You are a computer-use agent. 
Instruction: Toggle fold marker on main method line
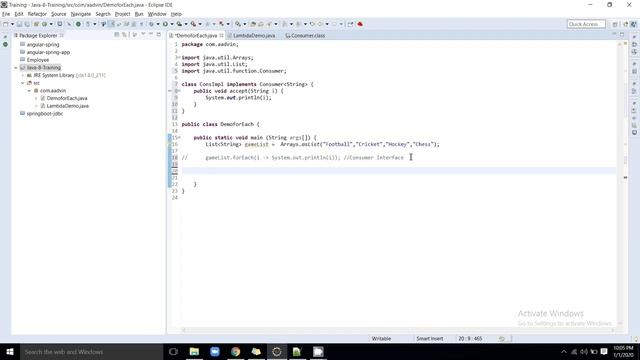179,138
